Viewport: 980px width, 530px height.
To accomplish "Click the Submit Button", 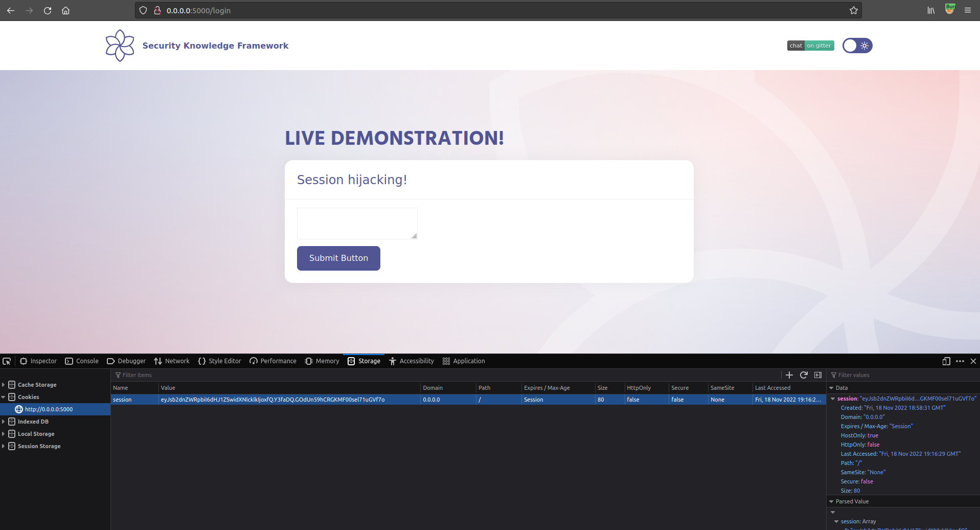I will (x=338, y=258).
